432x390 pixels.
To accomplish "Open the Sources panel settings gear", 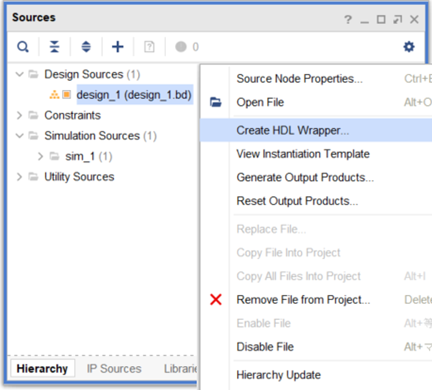I will pos(409,47).
